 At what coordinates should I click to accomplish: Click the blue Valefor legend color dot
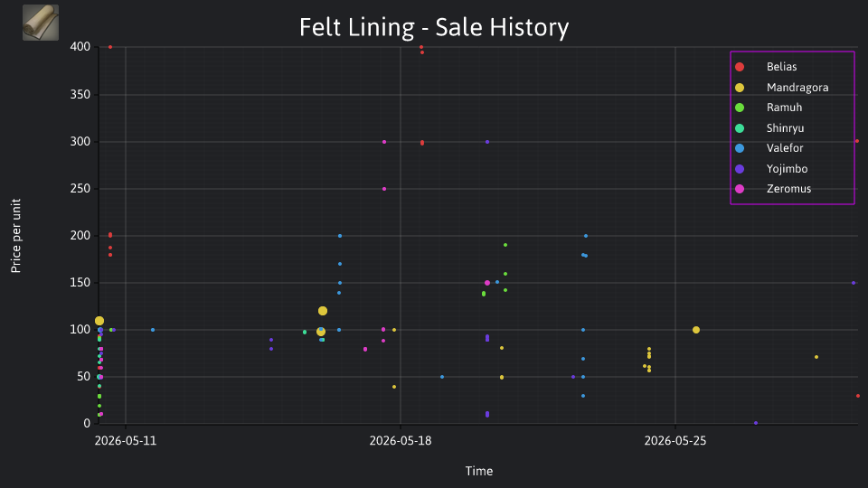[740, 148]
